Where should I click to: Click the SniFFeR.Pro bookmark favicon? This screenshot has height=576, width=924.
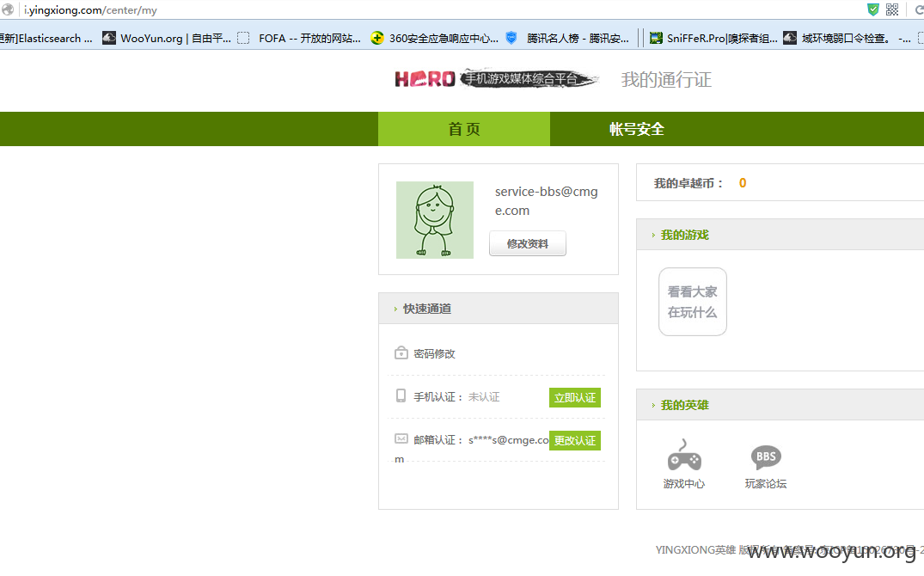point(656,39)
